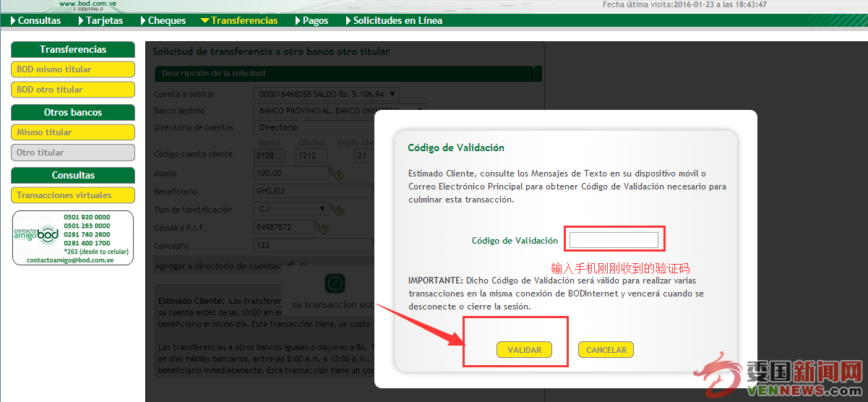Viewport: 868px width, 402px height.
Task: Open Transacciones virtuales under Consultas
Action: pyautogui.click(x=73, y=195)
